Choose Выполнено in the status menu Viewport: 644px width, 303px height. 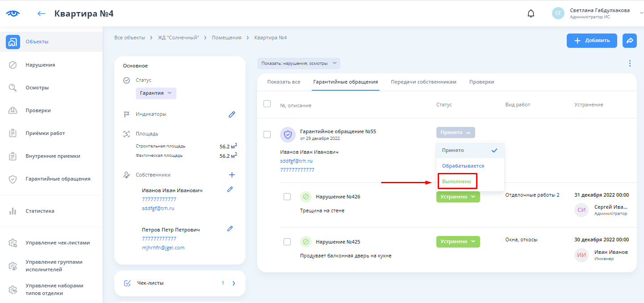click(x=457, y=181)
